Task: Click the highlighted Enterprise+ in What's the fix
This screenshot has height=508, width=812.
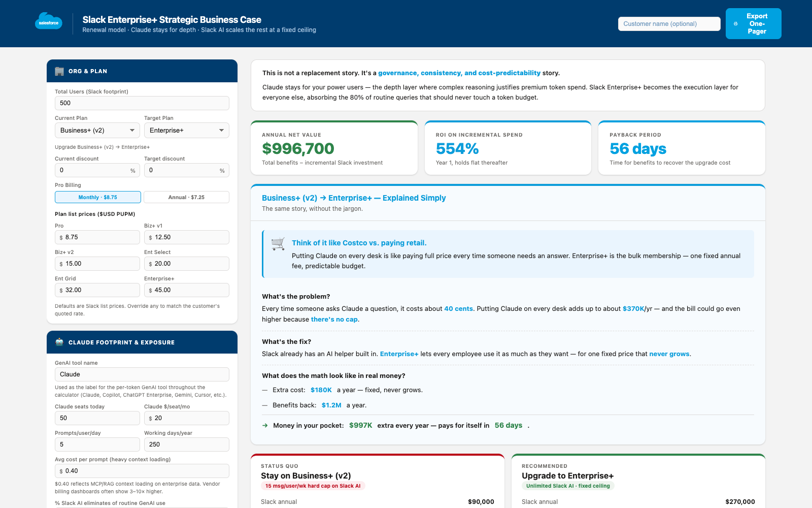Action: click(x=399, y=354)
